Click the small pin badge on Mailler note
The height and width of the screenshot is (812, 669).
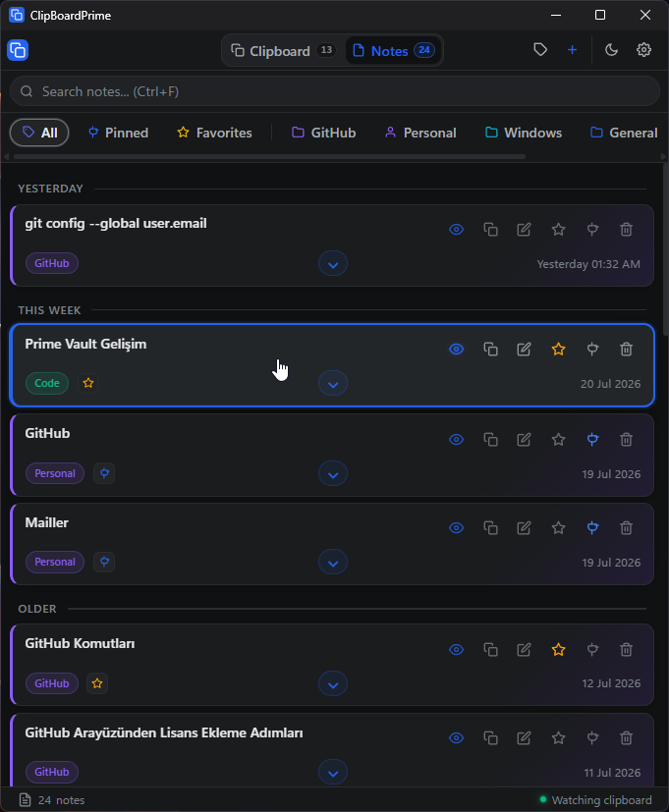point(104,562)
